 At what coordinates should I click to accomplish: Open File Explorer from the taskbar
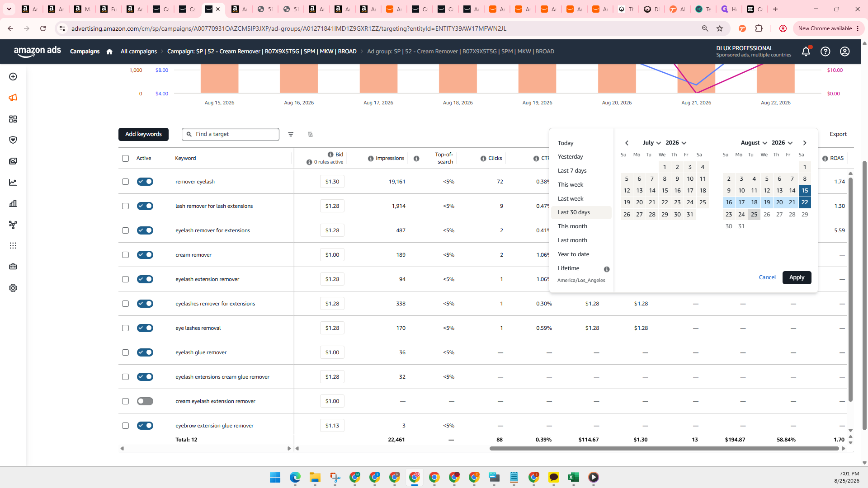point(315,477)
